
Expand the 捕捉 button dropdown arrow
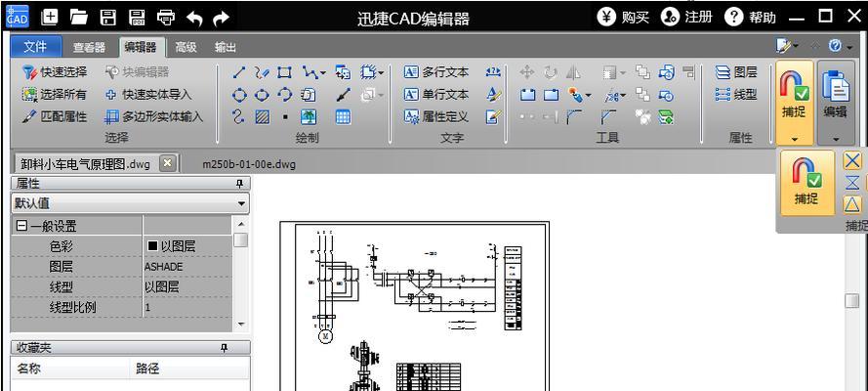coord(795,139)
